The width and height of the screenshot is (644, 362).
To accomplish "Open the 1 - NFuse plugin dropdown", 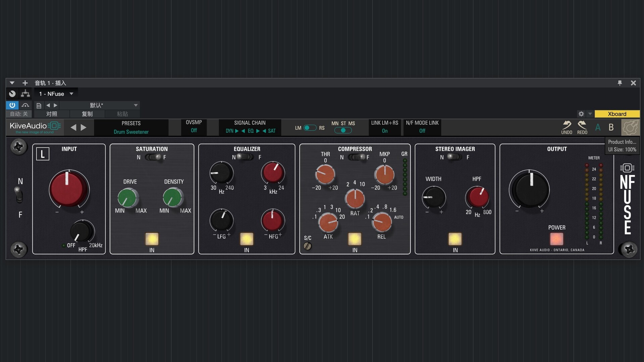I will (71, 94).
